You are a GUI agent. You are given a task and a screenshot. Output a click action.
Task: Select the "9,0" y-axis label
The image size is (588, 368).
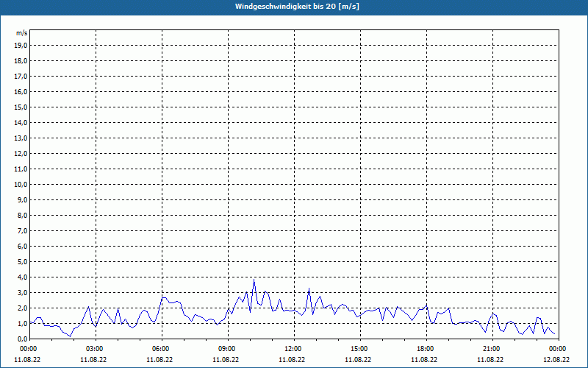(x=23, y=199)
